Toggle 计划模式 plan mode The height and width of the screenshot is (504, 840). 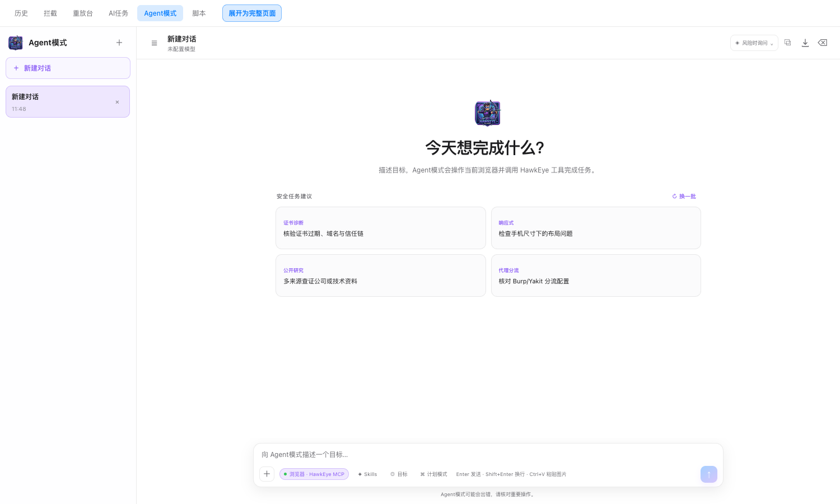pos(433,474)
